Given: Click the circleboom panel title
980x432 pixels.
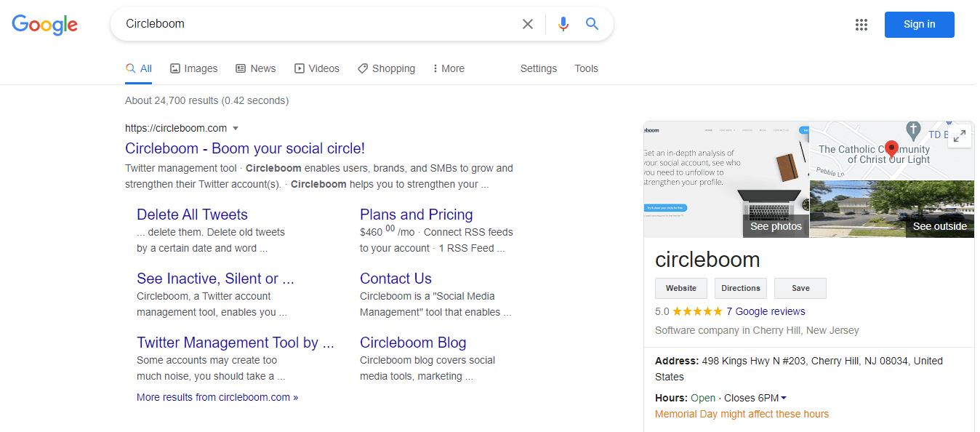Looking at the screenshot, I should [707, 260].
